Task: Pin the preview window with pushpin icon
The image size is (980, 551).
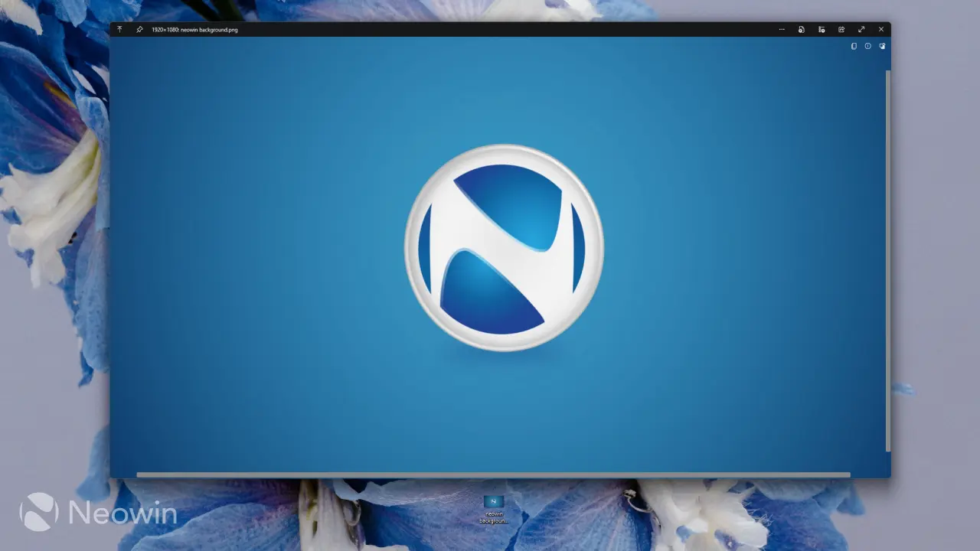Action: [x=139, y=29]
